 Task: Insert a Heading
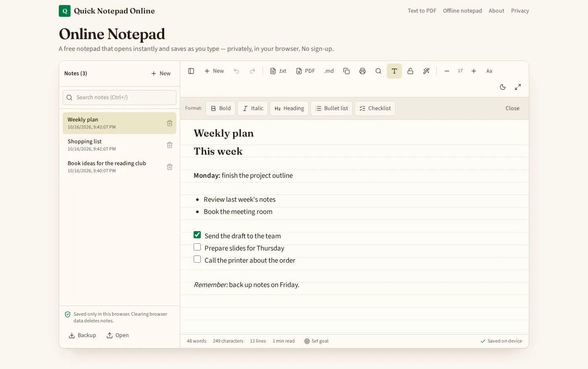289,108
